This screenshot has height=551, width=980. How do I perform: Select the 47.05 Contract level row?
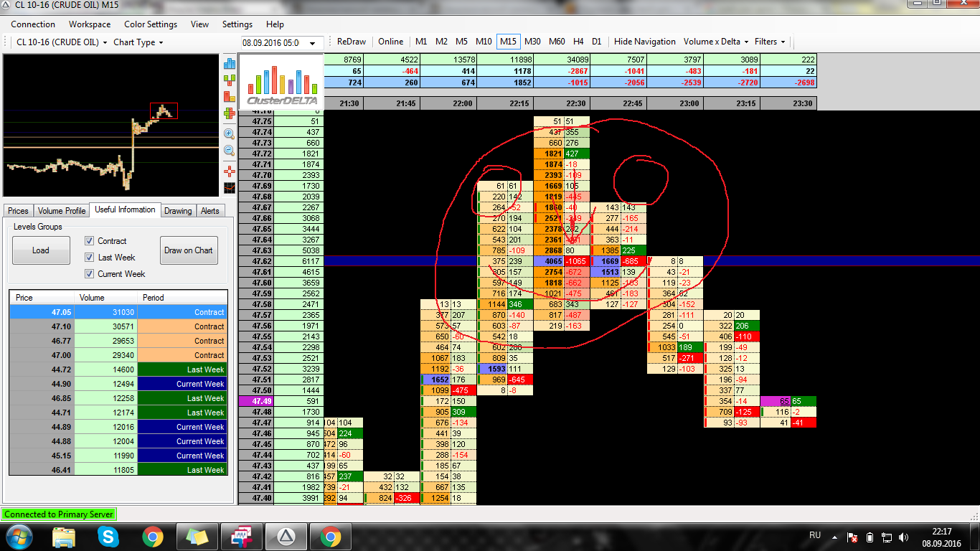(x=118, y=312)
